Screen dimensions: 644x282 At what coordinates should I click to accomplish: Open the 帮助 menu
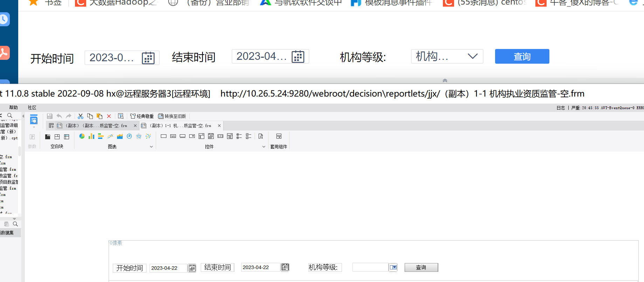(14, 108)
